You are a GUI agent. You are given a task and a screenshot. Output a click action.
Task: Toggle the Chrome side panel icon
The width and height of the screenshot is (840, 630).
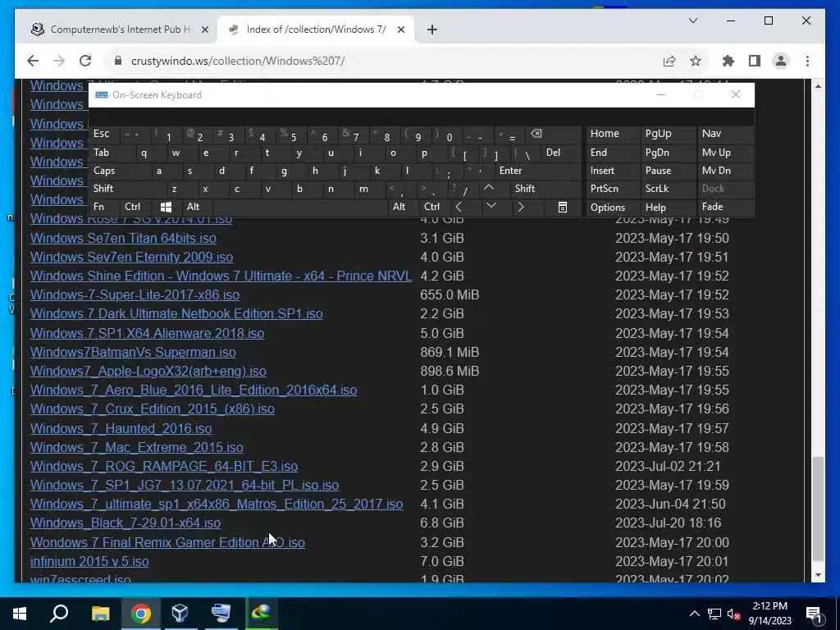click(x=755, y=61)
